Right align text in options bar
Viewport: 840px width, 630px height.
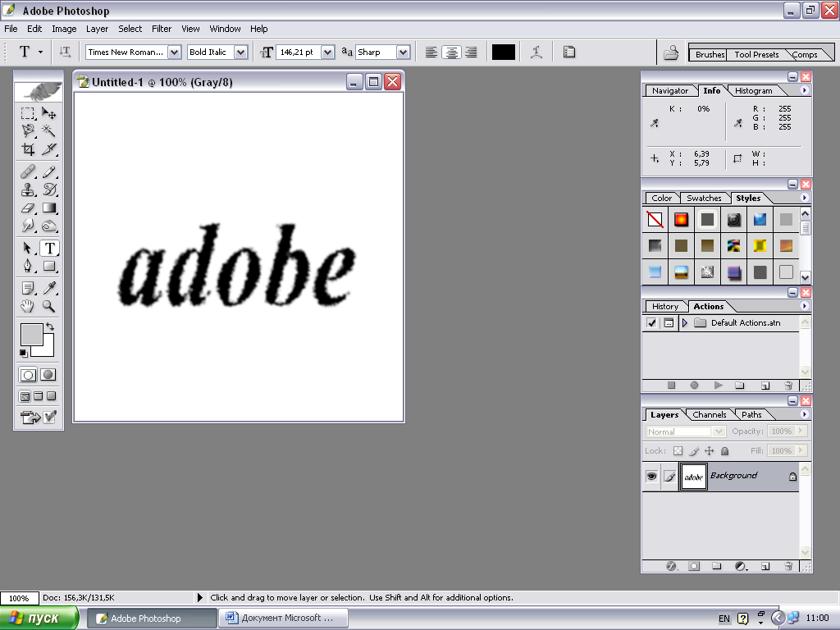472,52
